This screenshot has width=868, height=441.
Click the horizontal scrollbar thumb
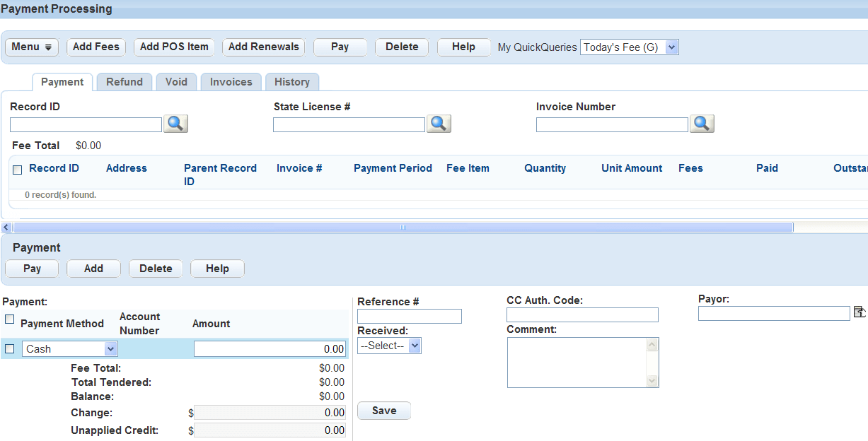[403, 228]
